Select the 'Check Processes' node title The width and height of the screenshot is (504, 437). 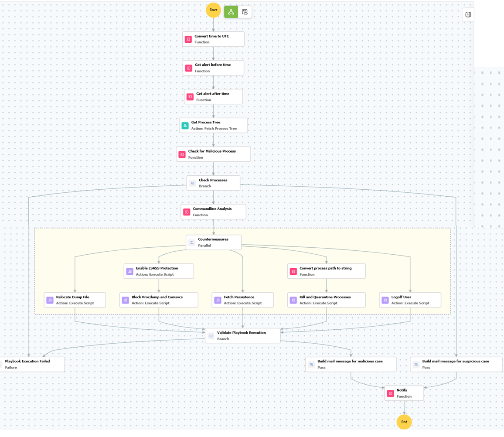pyautogui.click(x=213, y=180)
